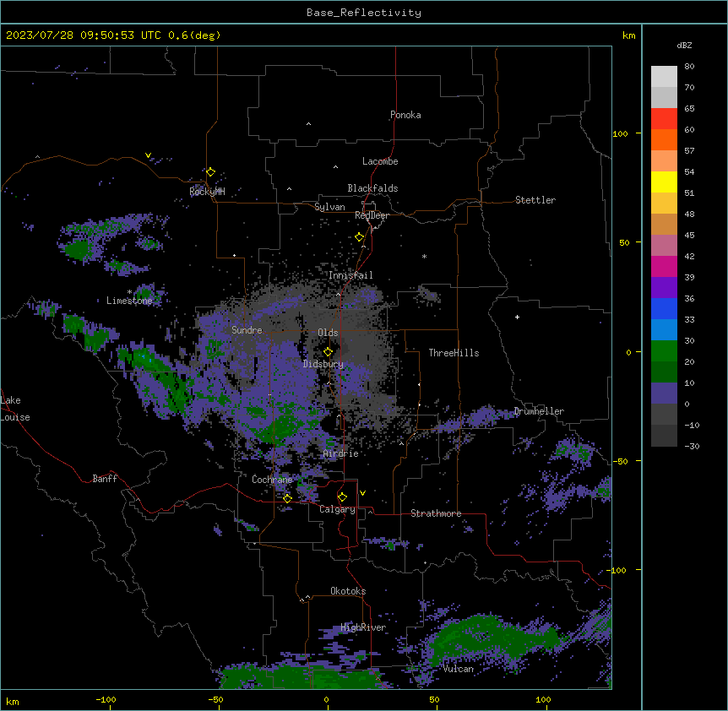
Task: Click the Lacombe city label
Action: tap(380, 161)
